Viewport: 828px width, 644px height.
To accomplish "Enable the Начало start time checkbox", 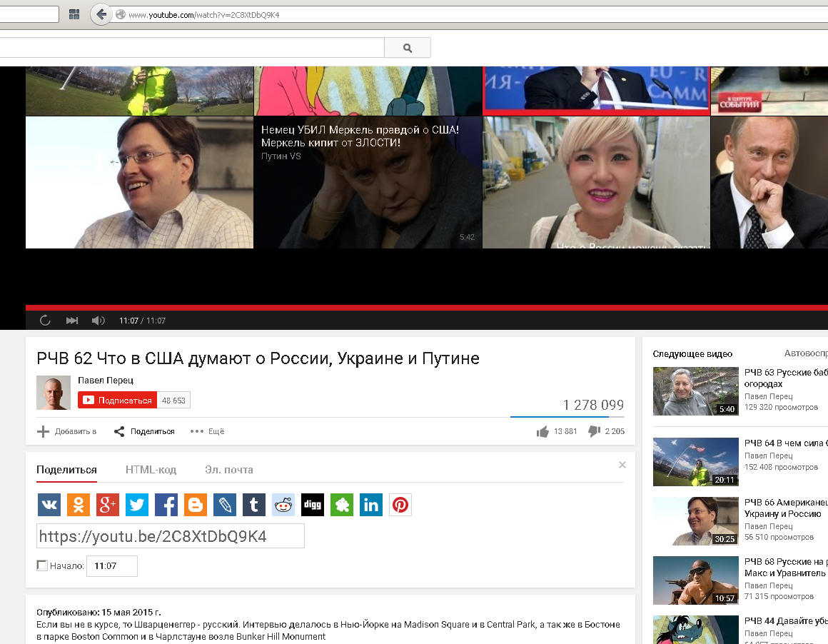I will pyautogui.click(x=41, y=565).
